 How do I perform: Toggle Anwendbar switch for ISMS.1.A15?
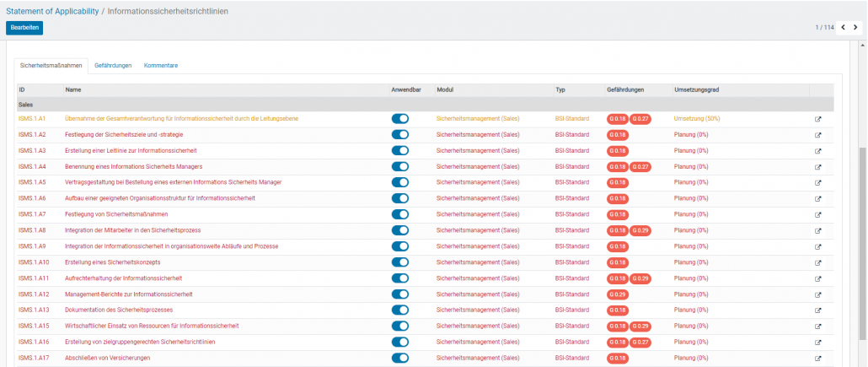point(399,327)
